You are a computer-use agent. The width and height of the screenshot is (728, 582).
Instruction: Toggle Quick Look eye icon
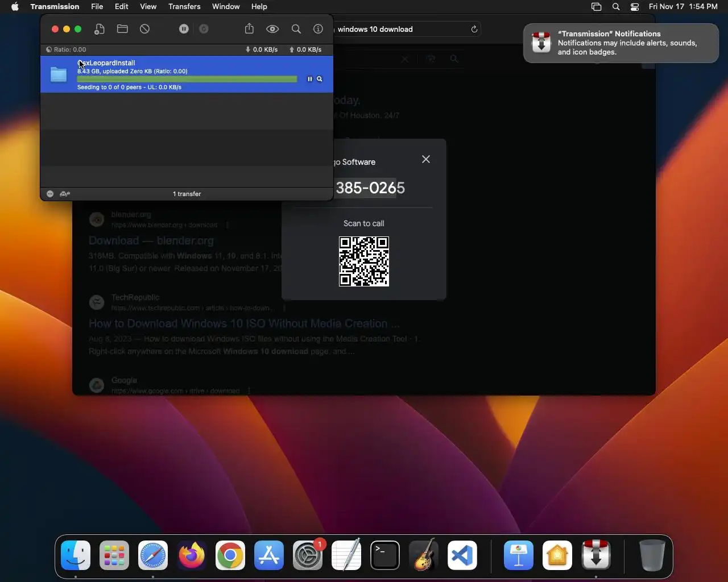click(272, 29)
